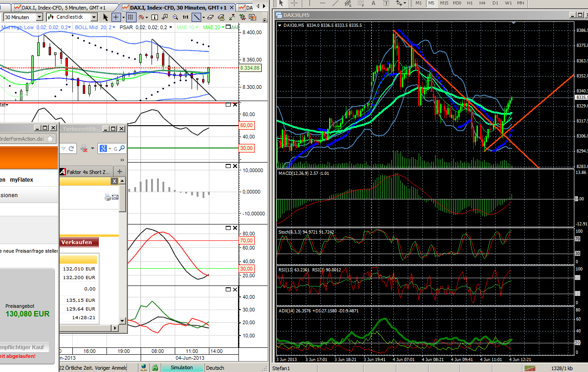Activate the crosshair cursor in DAX.I toolbar
Image resolution: width=588 pixels, height=372 pixels.
click(116, 17)
